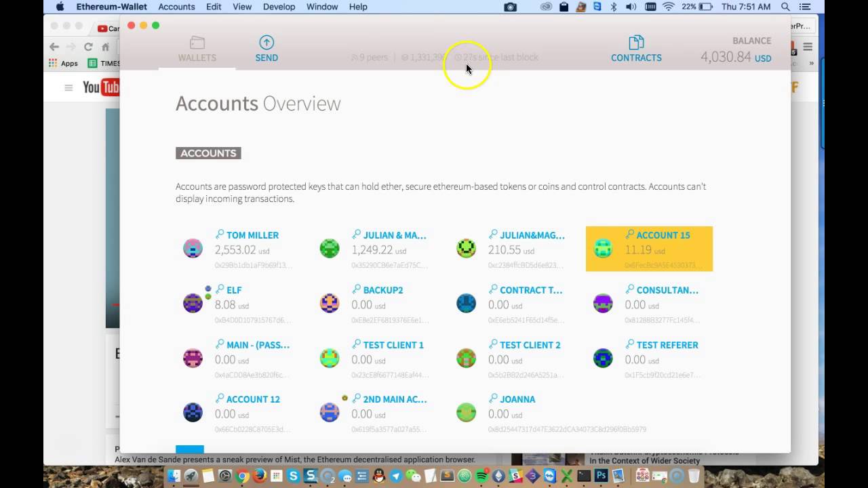Image resolution: width=868 pixels, height=488 pixels.
Task: Open the Wallets tab icon
Action: 197,43
